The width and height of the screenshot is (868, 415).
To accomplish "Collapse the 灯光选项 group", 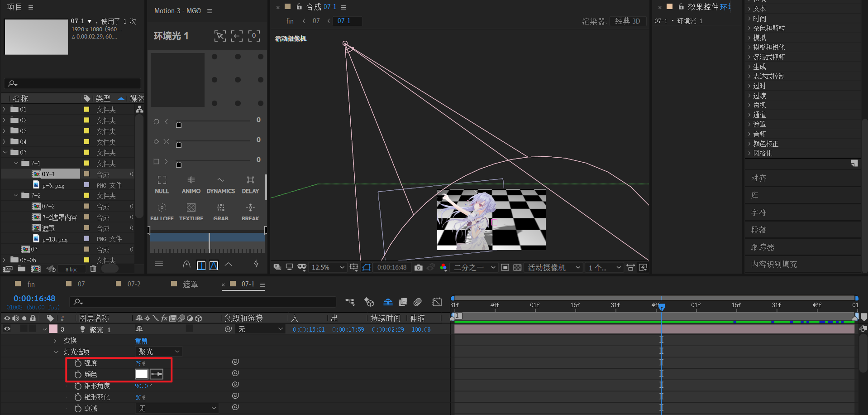I will click(x=56, y=352).
